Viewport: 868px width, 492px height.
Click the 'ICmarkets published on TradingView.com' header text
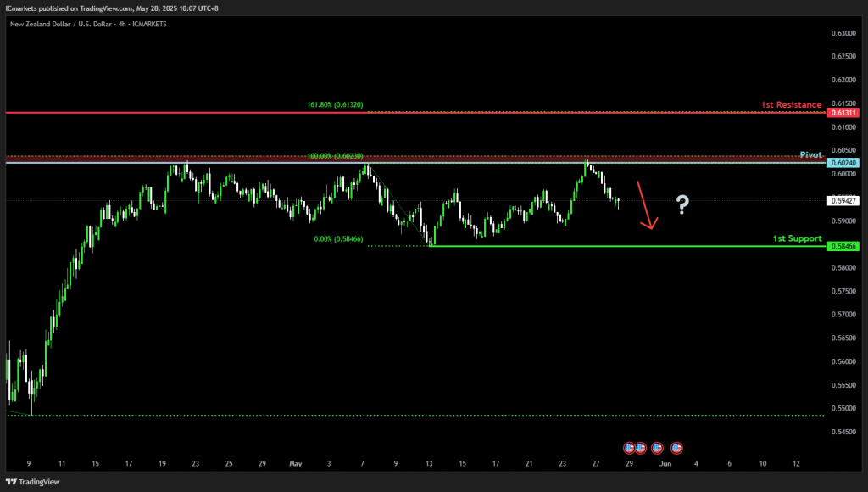(x=70, y=8)
